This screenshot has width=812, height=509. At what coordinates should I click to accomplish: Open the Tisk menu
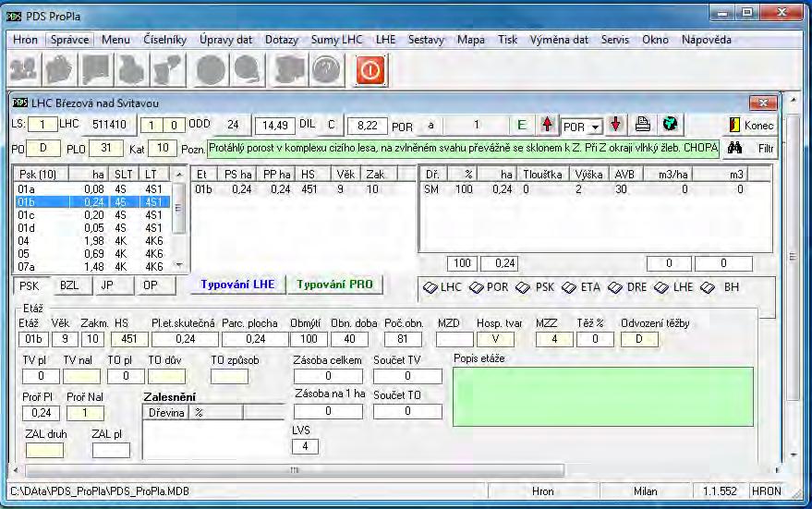(507, 40)
